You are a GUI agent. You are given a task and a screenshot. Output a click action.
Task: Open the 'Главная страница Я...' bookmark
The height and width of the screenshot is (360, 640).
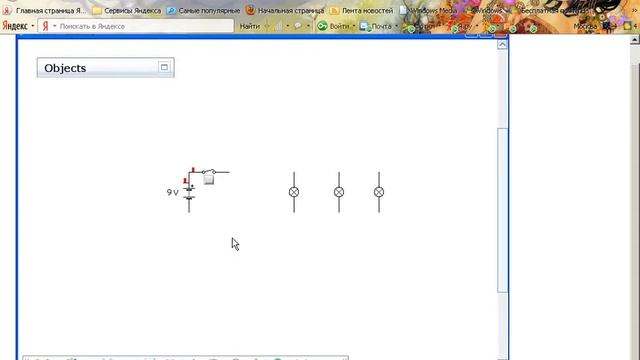pyautogui.click(x=45, y=11)
